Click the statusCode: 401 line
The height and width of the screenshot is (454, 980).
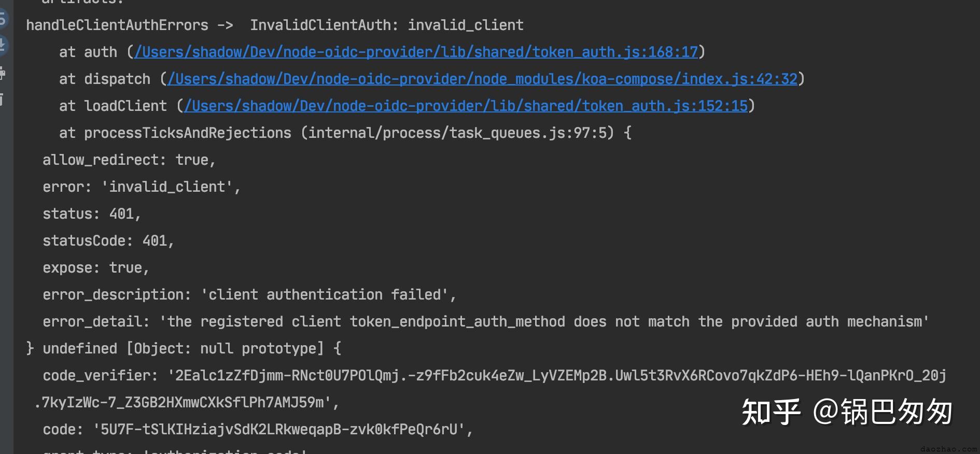[x=108, y=240]
